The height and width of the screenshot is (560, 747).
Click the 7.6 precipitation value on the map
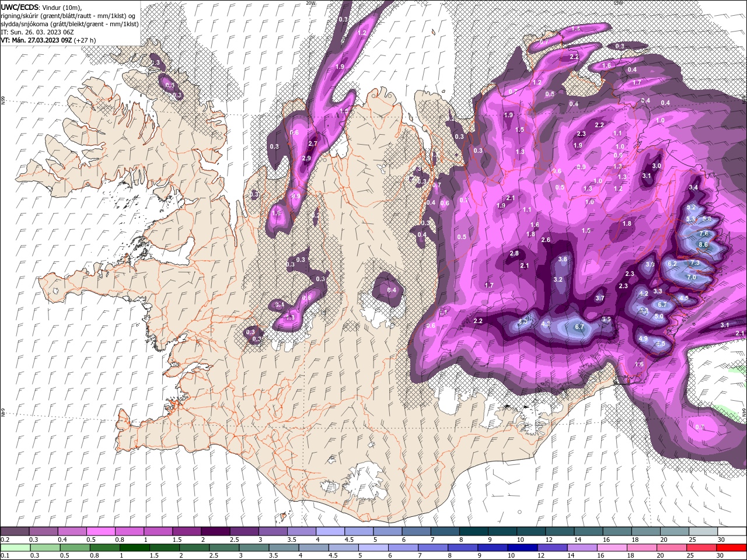pos(704,233)
